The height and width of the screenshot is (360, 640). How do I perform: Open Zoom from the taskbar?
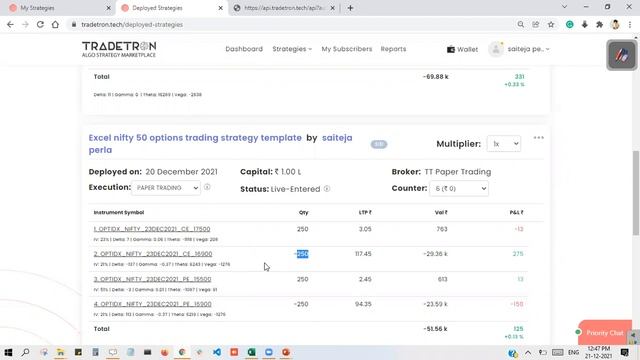[x=269, y=352]
